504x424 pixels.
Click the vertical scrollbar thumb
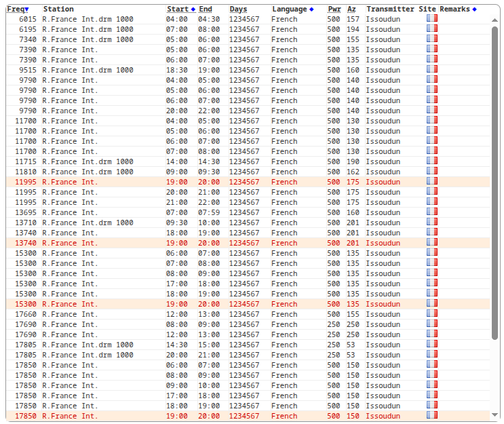pyautogui.click(x=495, y=183)
